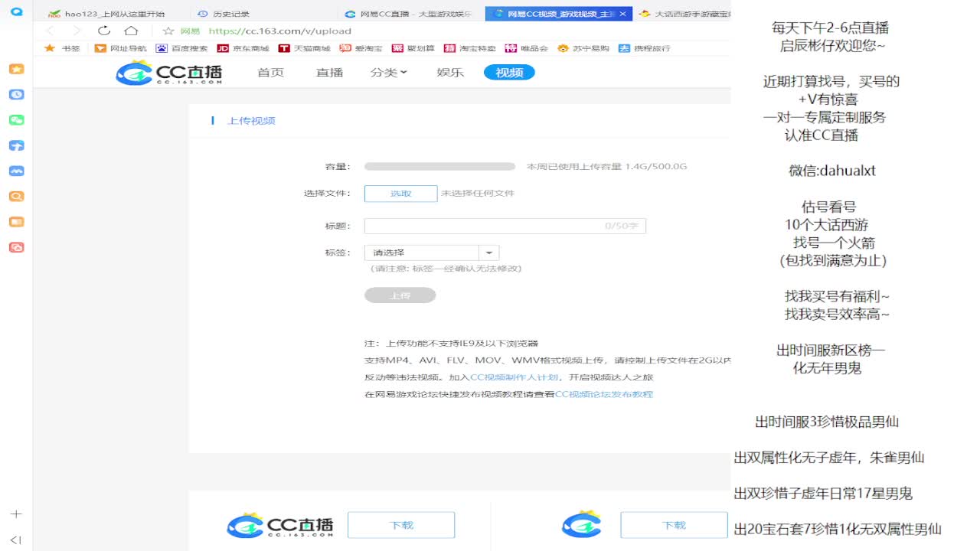This screenshot has width=980, height=551.
Task: Click the plus icon at sidebar bottom
Action: [x=16, y=514]
